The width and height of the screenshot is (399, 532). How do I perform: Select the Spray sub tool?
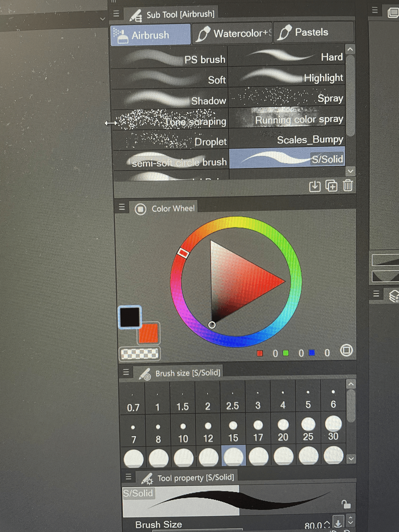[x=287, y=97]
